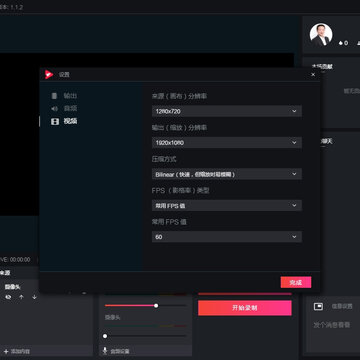
Task: Open the user avatar profile
Action: [321, 35]
